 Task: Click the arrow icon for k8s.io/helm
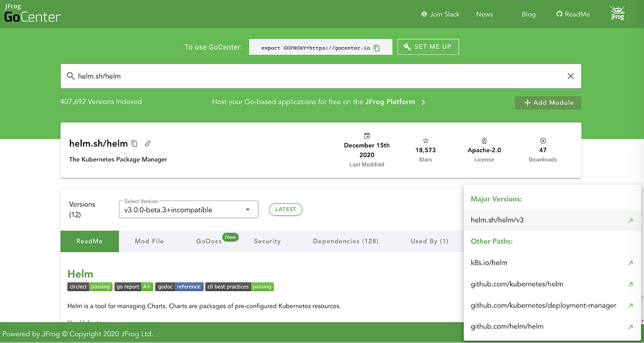click(x=630, y=263)
